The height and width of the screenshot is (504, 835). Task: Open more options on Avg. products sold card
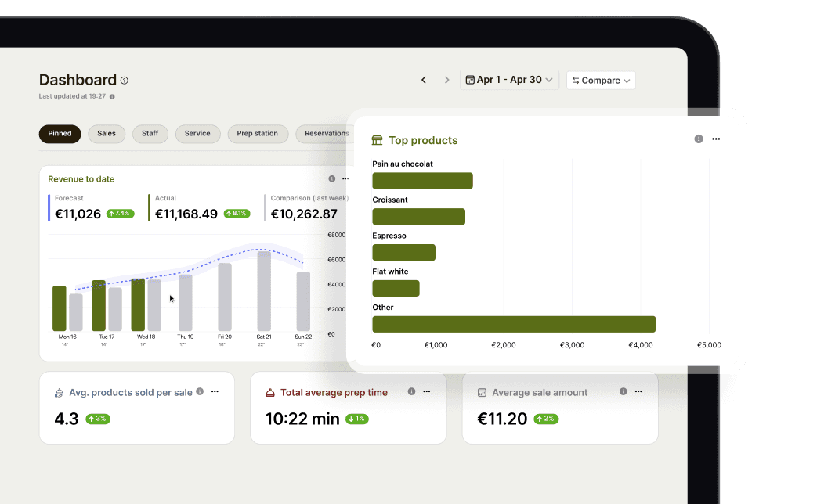click(215, 392)
